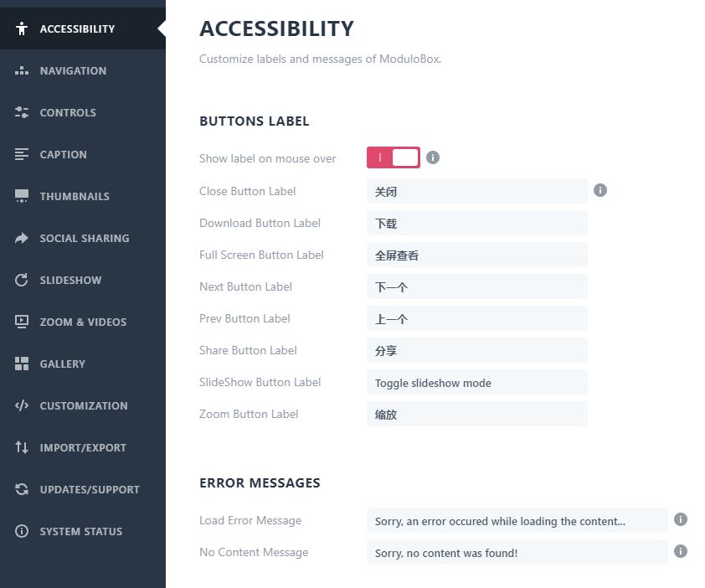Image resolution: width=705 pixels, height=588 pixels.
Task: Open the System Status page
Action: [80, 532]
